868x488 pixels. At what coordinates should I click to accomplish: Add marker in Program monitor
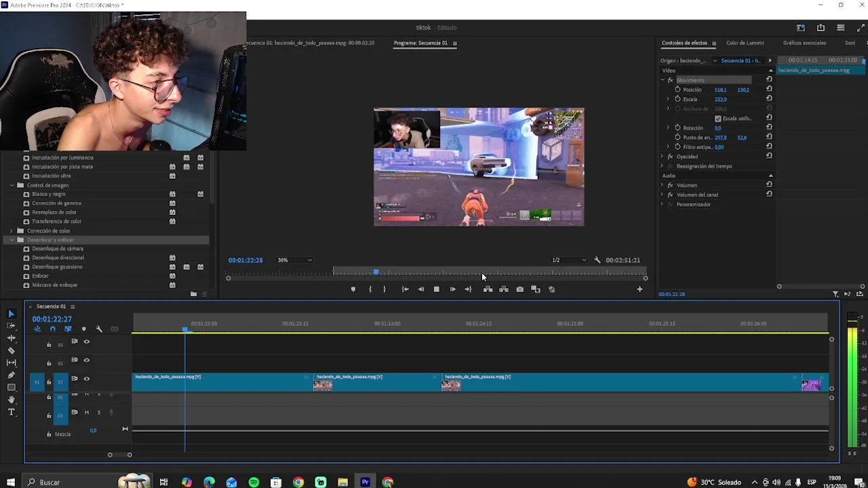[x=353, y=289]
